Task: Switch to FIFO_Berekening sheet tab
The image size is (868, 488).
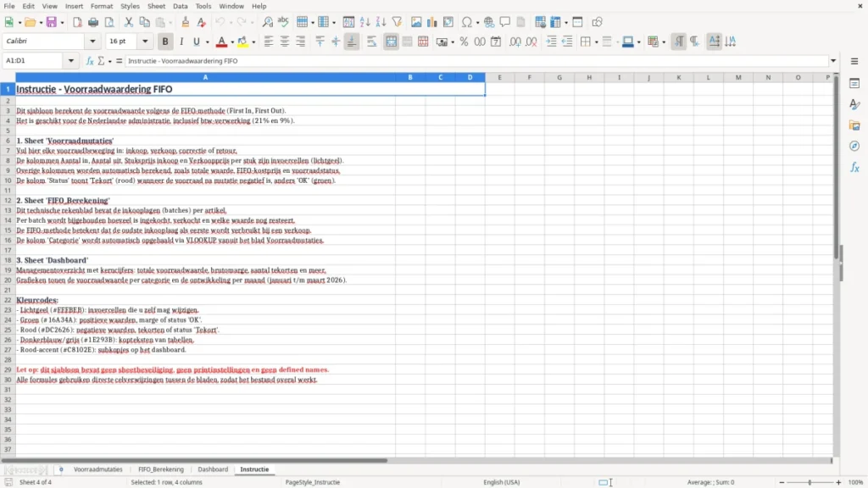Action: 160,469
